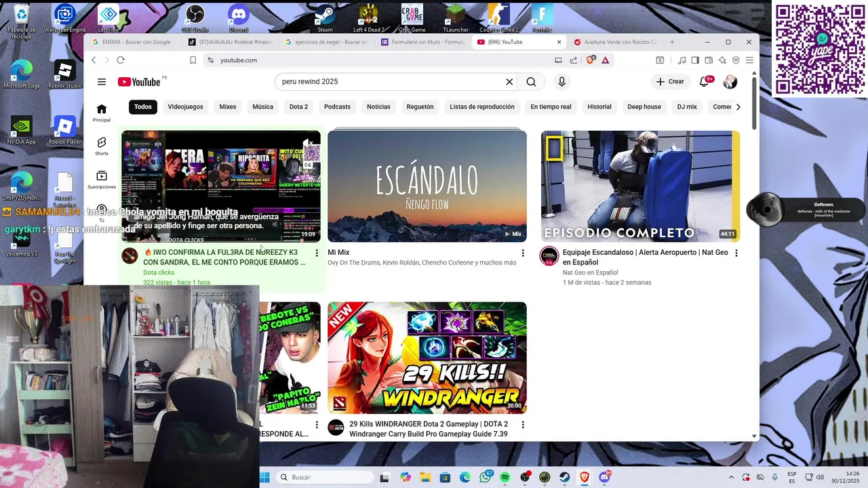Viewport: 868px width, 488px height.
Task: Open the Brave playlist music note icon
Action: [x=682, y=60]
